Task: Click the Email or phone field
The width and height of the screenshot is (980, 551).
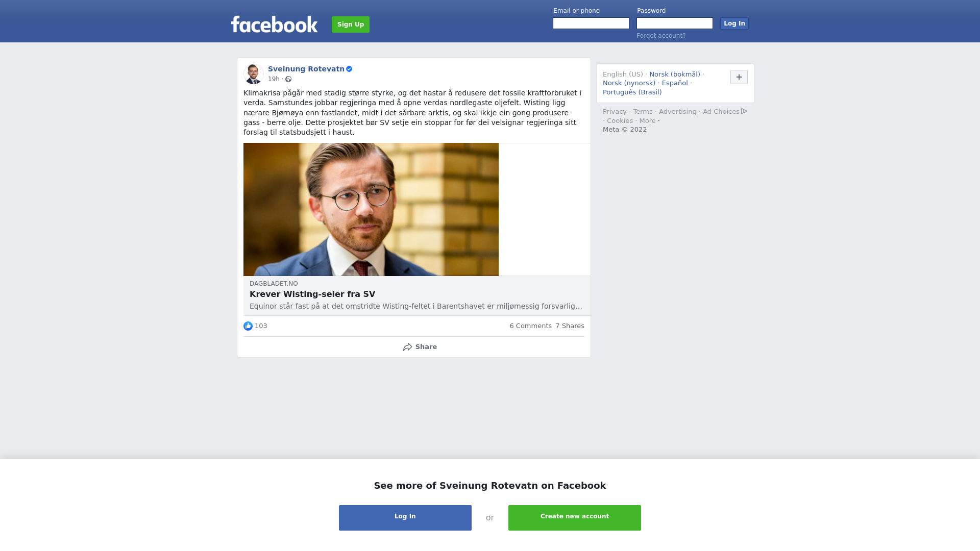Action: (x=591, y=23)
